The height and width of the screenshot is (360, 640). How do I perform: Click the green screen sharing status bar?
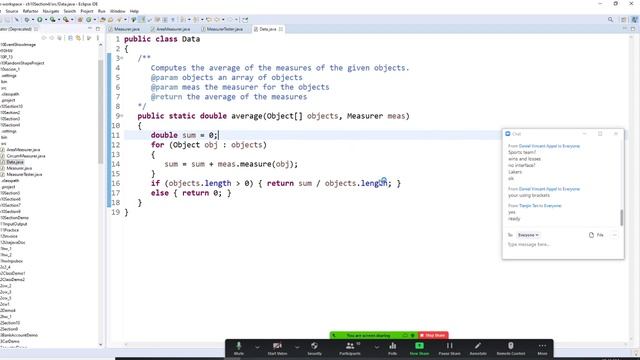[373, 336]
